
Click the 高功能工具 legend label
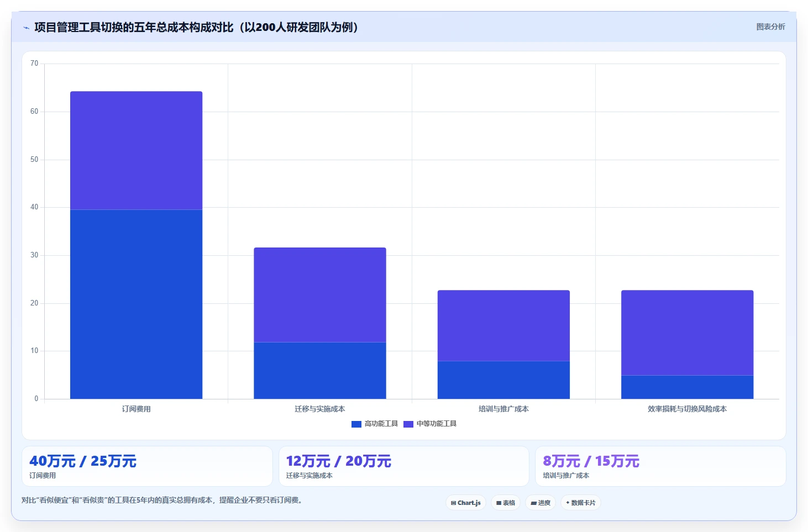click(381, 424)
